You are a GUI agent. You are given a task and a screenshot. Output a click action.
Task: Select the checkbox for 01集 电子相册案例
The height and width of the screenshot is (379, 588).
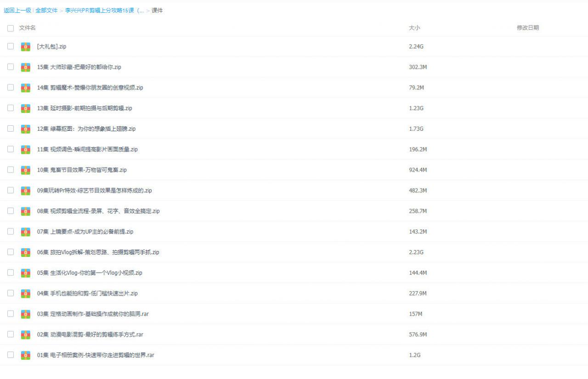coord(11,355)
